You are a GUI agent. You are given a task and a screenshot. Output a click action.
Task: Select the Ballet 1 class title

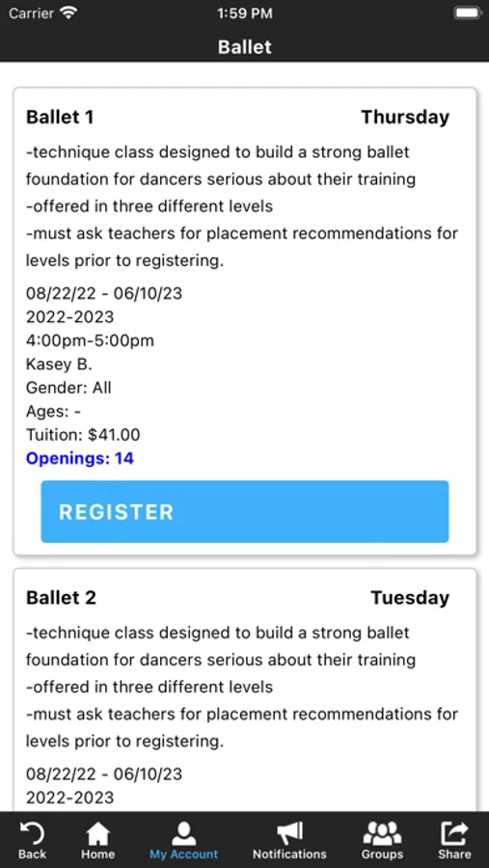[60, 118]
